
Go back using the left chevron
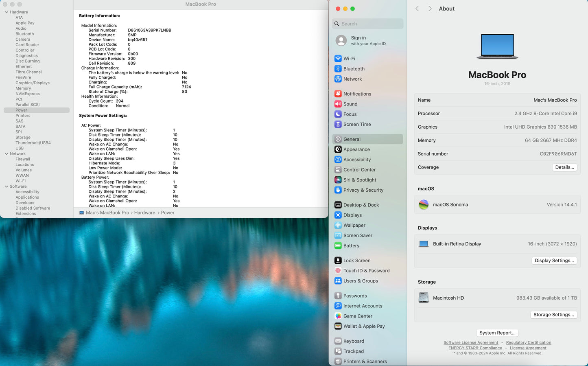coord(417,9)
